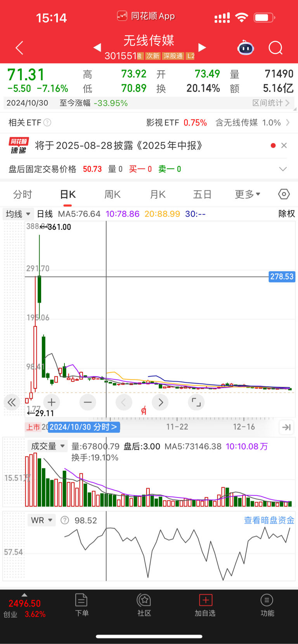Open the search magnifier icon
The width and height of the screenshot is (298, 644).
click(275, 48)
